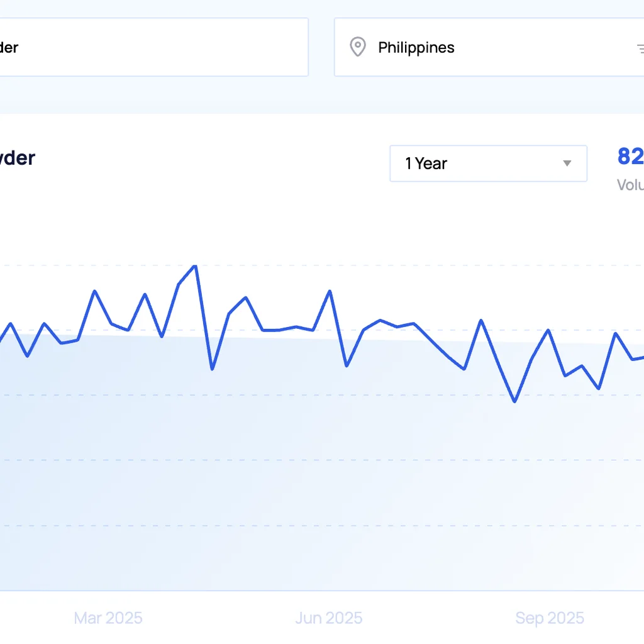Click the blue 82 volume figure

coord(630,157)
